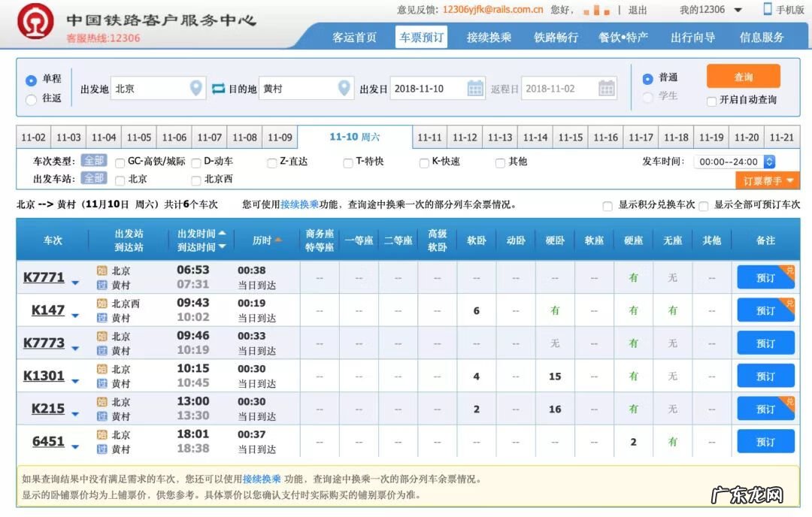This screenshot has height=517, width=812.
Task: Click the swap stations arrows icon
Action: pos(218,88)
